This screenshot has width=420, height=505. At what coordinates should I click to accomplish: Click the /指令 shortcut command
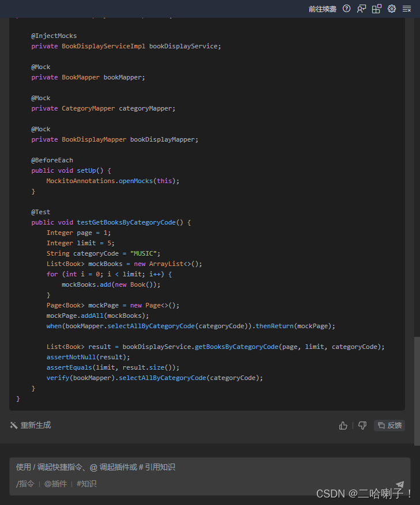[25, 484]
